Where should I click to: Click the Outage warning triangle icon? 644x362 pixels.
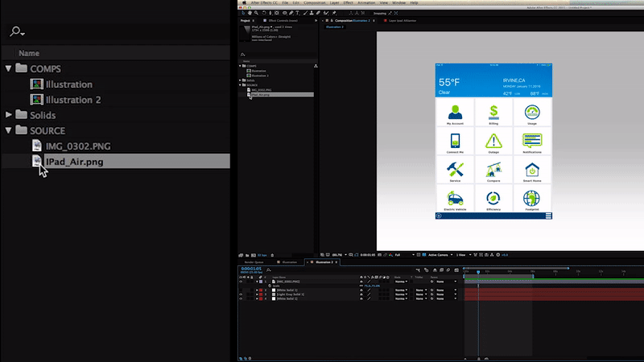[x=493, y=141]
